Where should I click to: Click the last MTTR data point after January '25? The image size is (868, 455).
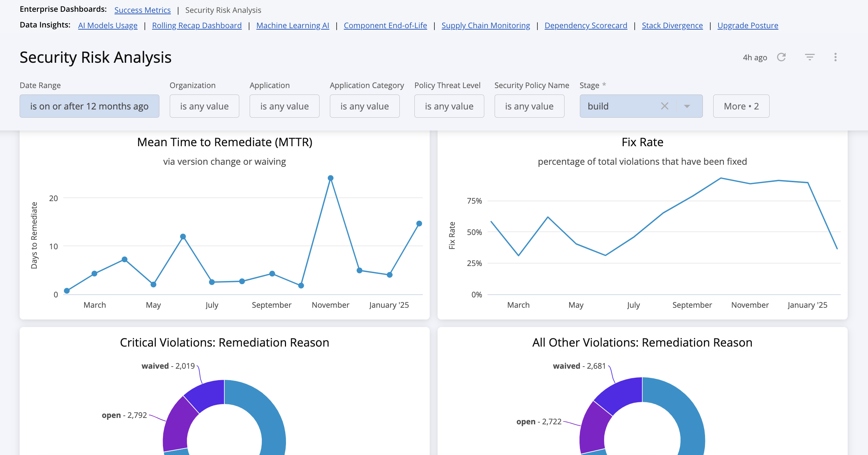point(419,224)
